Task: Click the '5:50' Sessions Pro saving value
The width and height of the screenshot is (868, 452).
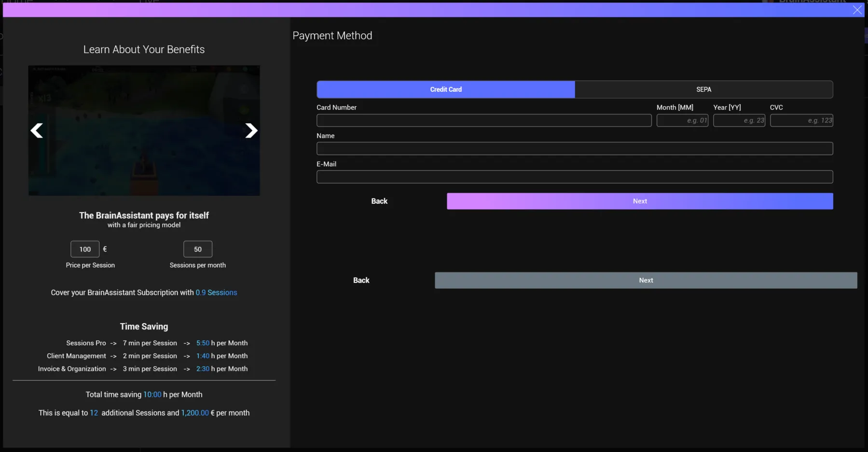Action: pos(203,343)
